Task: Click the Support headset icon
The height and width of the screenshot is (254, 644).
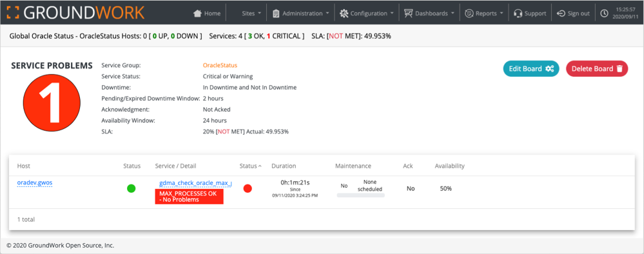Action: [518, 14]
